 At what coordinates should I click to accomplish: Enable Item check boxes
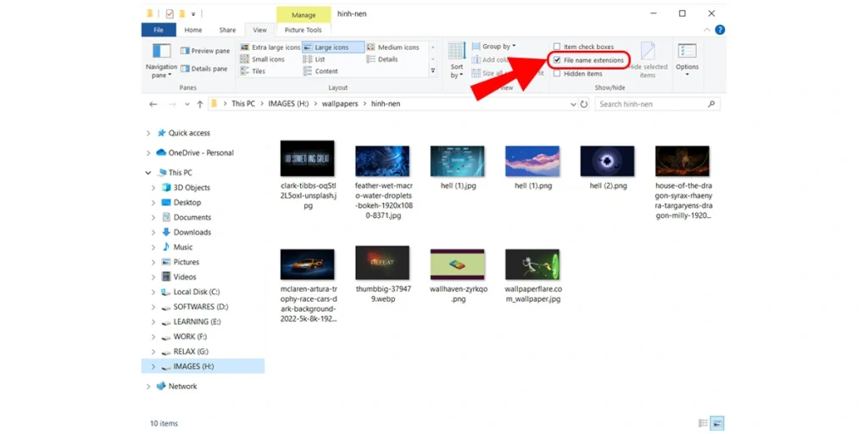[557, 47]
